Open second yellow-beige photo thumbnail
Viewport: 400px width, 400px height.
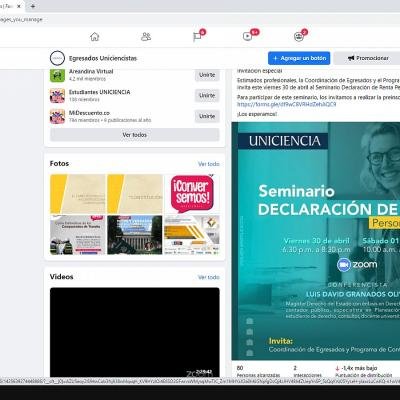click(x=135, y=194)
